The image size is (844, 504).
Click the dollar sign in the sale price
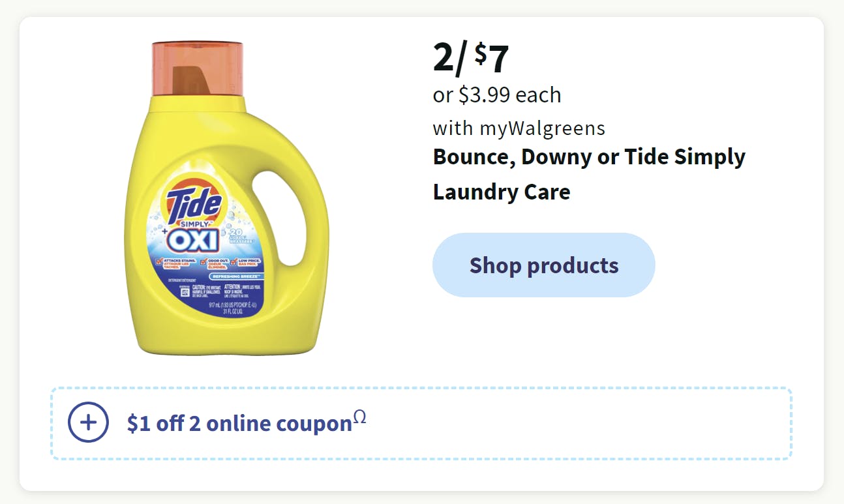(x=480, y=53)
